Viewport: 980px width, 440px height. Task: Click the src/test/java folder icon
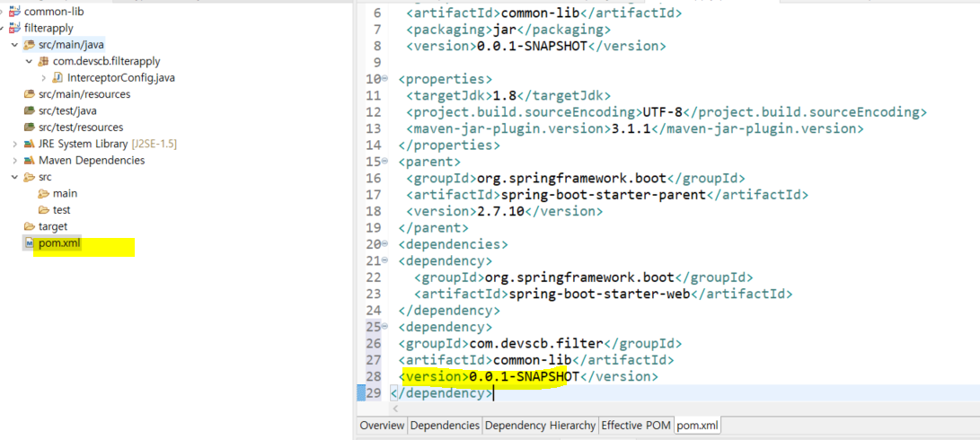29,110
